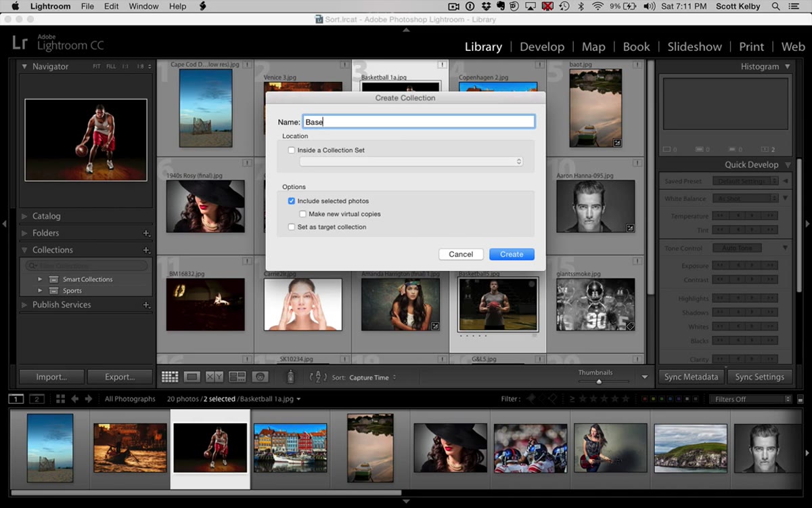Check Set as target collection
Screen dimensions: 812x508
(292, 227)
